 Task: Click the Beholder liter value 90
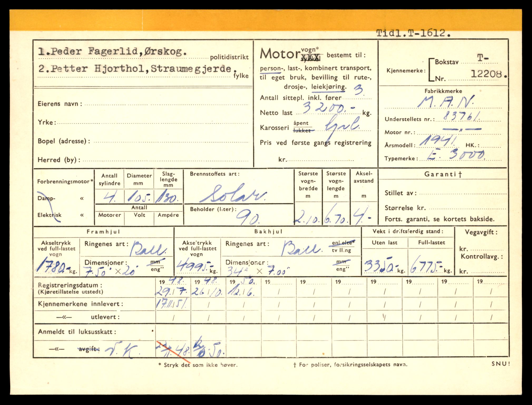(x=247, y=218)
